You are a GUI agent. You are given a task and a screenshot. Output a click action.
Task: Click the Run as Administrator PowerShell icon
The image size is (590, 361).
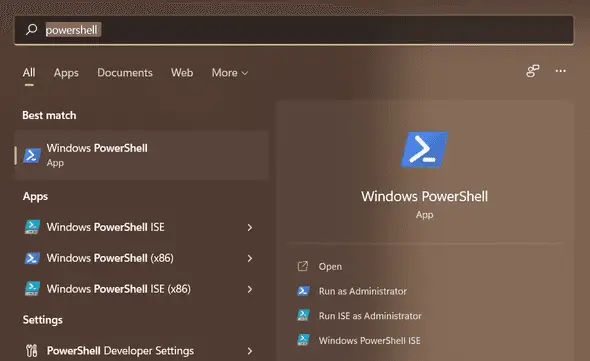coord(303,291)
